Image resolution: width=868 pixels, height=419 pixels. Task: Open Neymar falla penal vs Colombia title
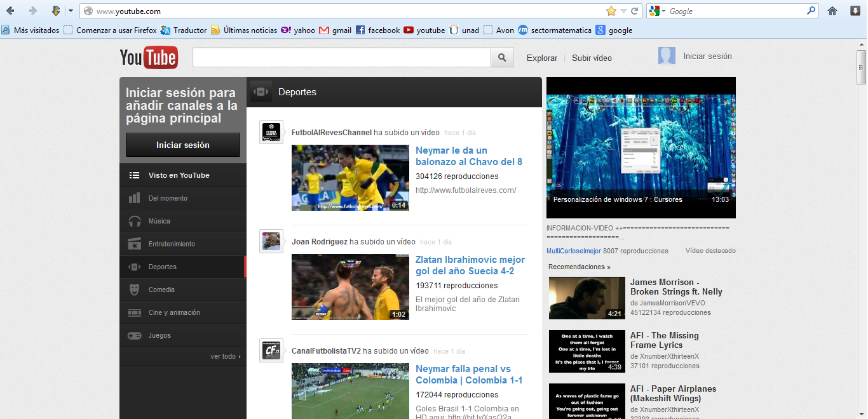469,375
